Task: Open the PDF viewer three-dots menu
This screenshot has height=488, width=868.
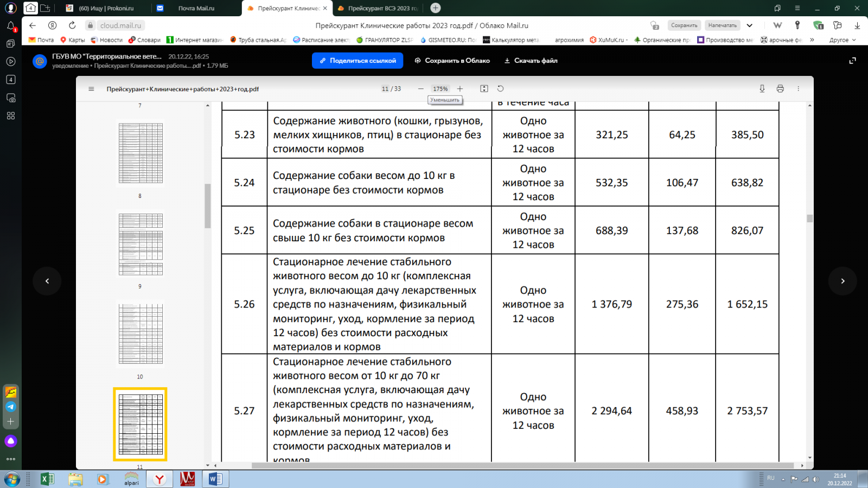Action: [x=798, y=89]
